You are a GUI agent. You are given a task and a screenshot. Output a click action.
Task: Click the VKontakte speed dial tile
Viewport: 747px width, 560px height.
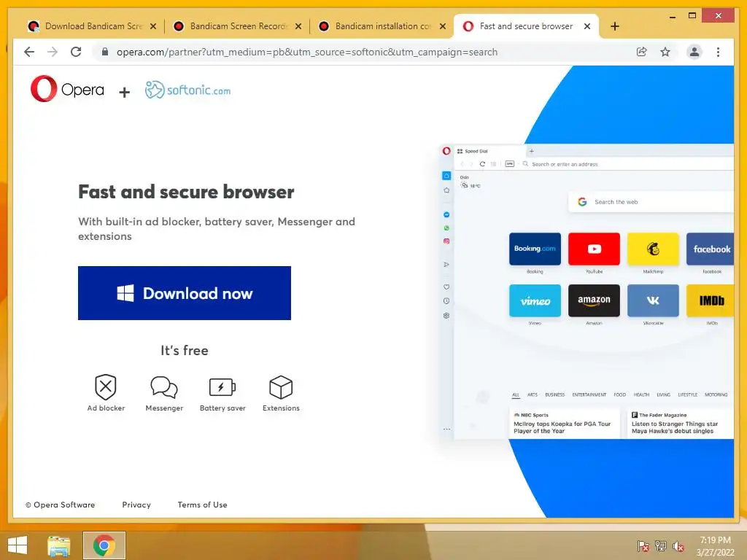click(653, 300)
